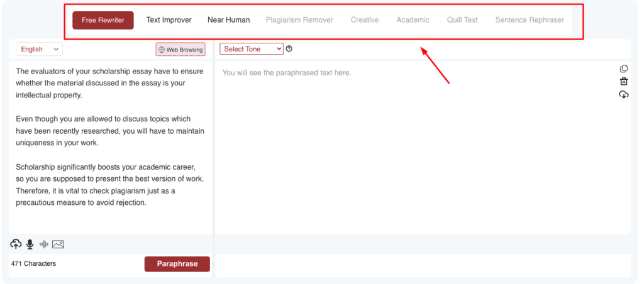Click the audio waveform icon
This screenshot has height=284, width=644.
(43, 244)
